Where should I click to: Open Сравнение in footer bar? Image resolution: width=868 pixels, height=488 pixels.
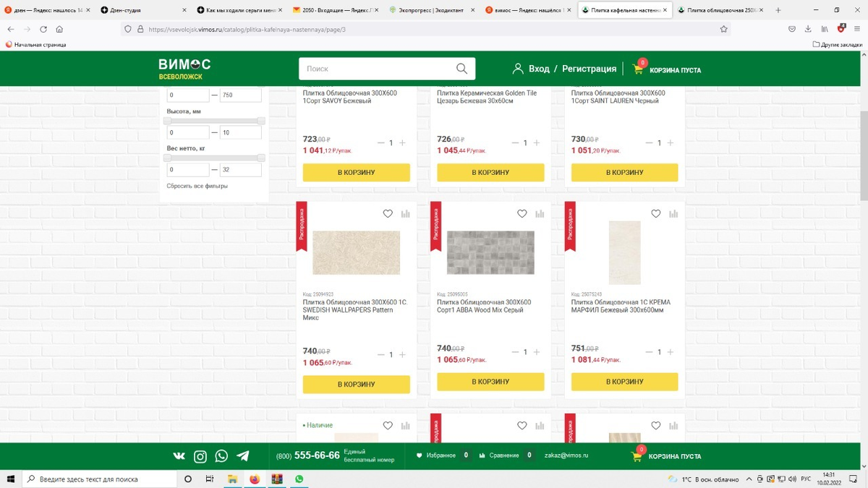503,455
